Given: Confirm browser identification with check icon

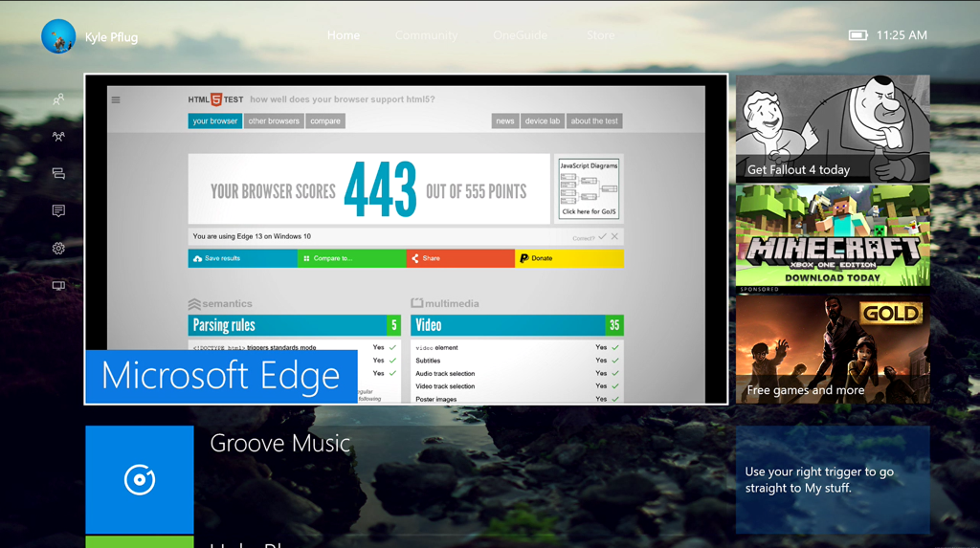Looking at the screenshot, I should click(x=602, y=236).
